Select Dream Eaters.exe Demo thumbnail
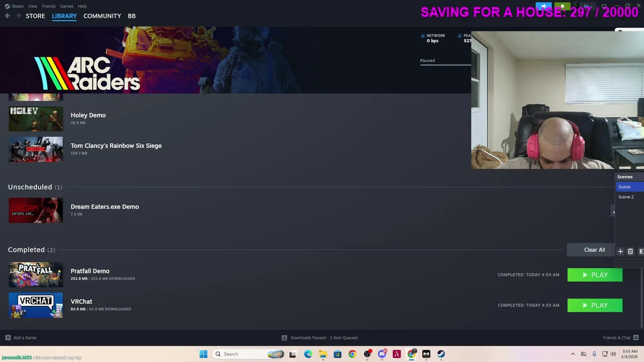This screenshot has width=644, height=362. coord(36,210)
